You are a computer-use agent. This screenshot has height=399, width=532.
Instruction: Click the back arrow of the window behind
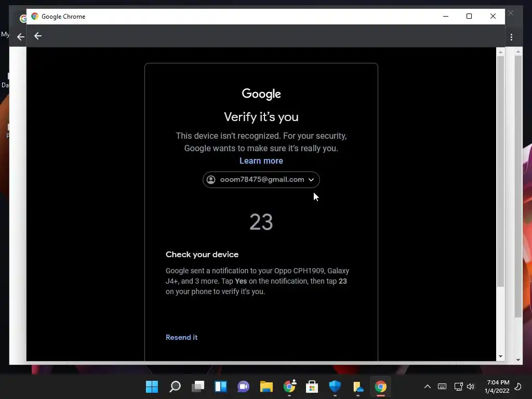(x=21, y=37)
